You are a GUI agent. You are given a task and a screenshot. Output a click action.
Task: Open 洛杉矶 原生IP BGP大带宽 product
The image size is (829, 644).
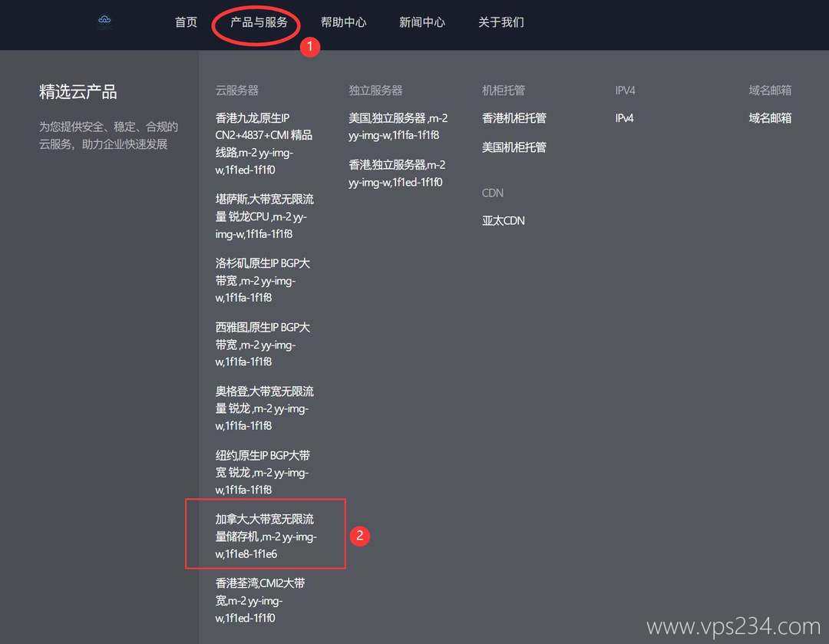click(x=263, y=280)
